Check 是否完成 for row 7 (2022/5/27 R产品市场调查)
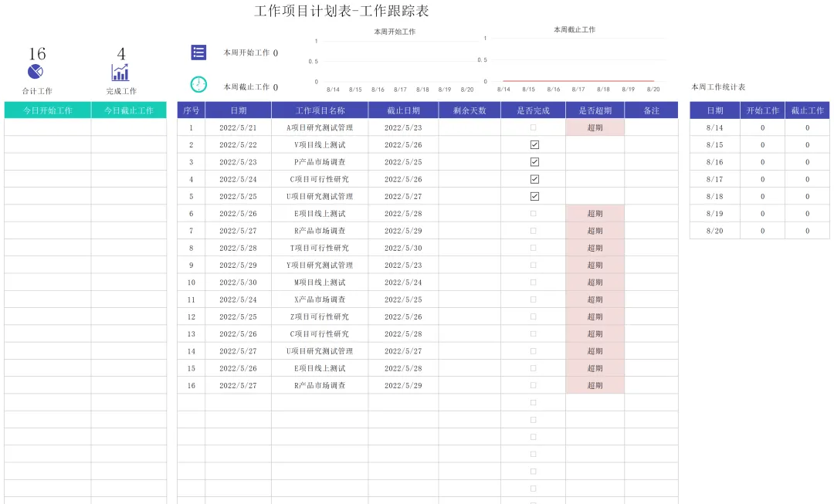The height and width of the screenshot is (504, 834). pyautogui.click(x=534, y=231)
